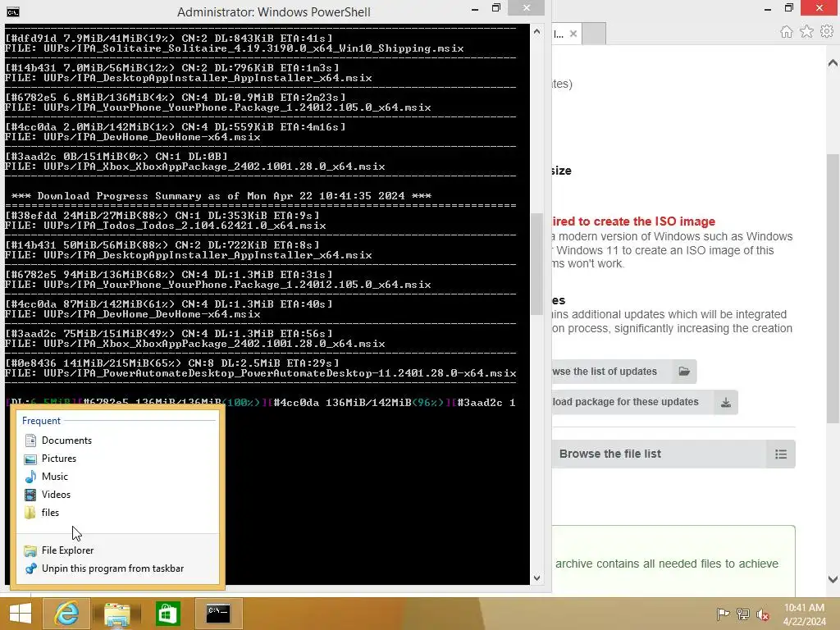840x630 pixels.
Task: Click 'Browse the file list' button
Action: [673, 454]
